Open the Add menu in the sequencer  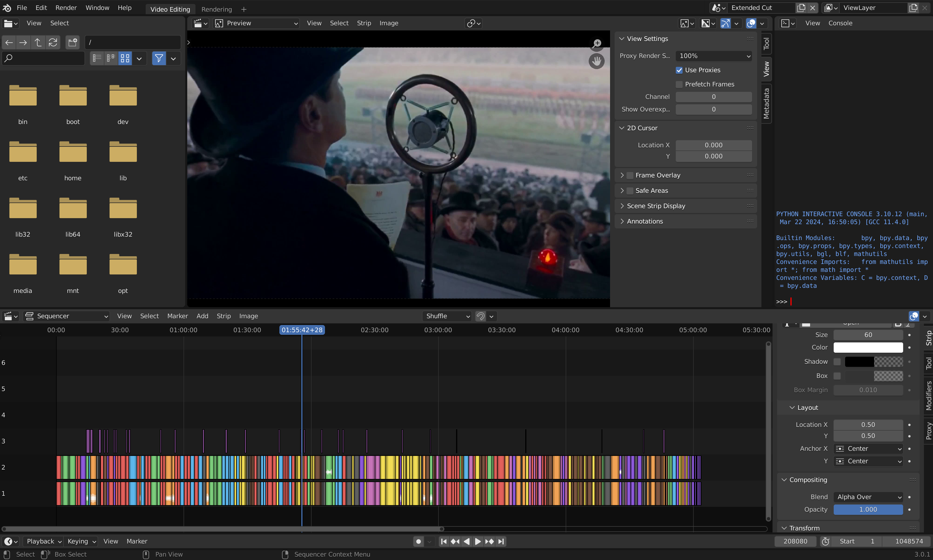[202, 316]
